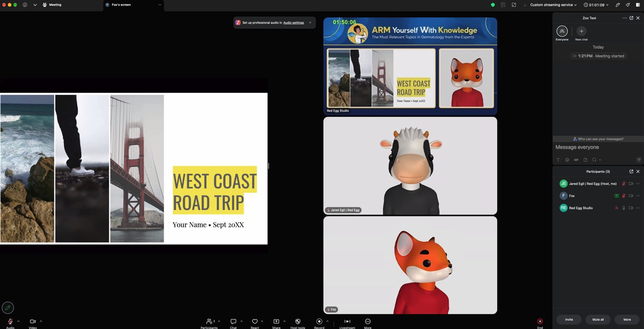Viewport: 644px width, 329px height.
Task: Open the React heart menu
Action: (x=255, y=323)
